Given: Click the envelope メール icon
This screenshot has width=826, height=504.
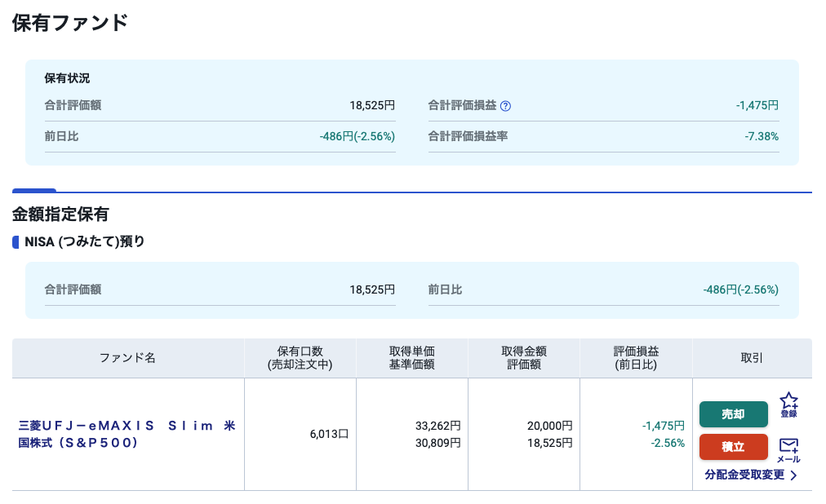Looking at the screenshot, I should [x=788, y=449].
